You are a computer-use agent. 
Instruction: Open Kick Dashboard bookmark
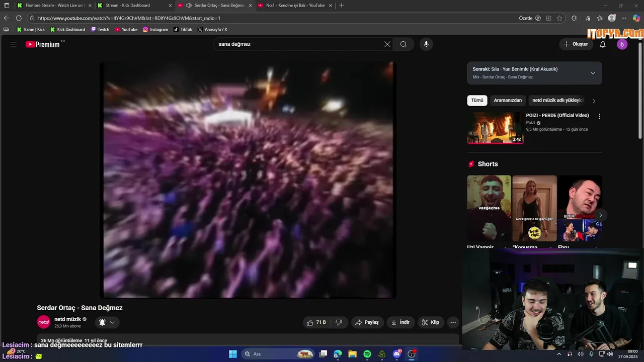pos(67,30)
